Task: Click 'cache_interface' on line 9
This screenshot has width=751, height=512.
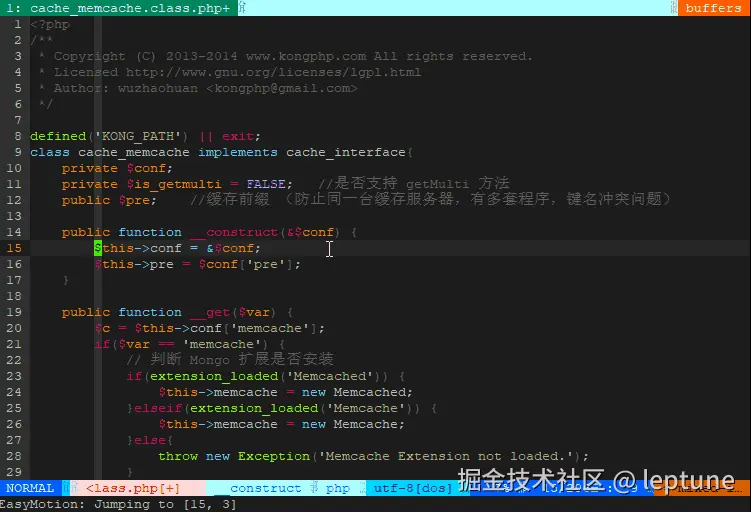Action: (x=346, y=152)
